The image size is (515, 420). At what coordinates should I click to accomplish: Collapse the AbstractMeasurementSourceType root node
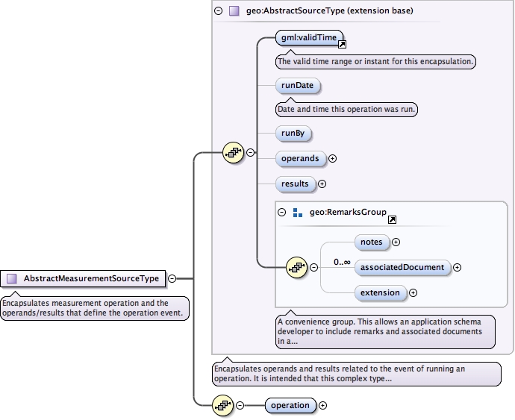(172, 278)
